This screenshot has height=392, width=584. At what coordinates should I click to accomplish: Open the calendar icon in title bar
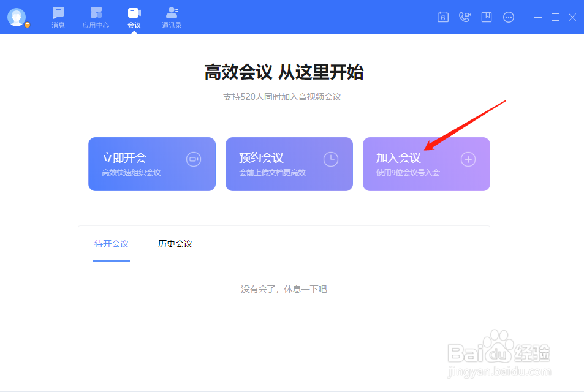tap(443, 17)
